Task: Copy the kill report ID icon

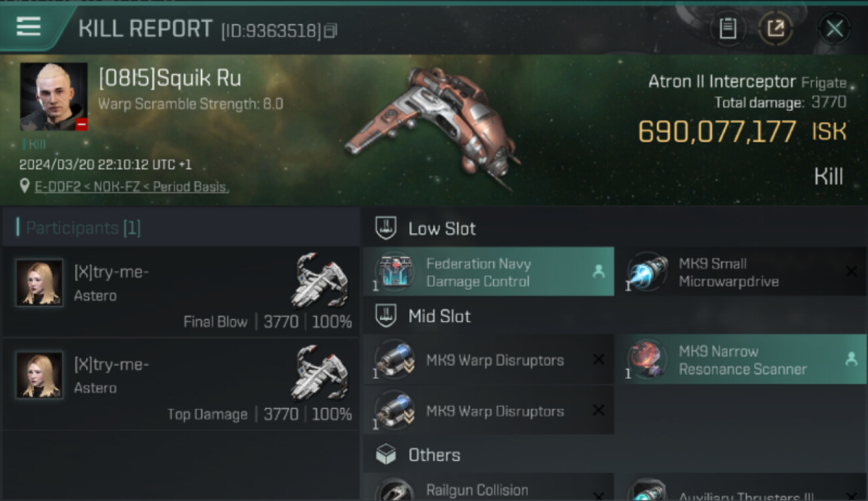Action: [x=331, y=30]
